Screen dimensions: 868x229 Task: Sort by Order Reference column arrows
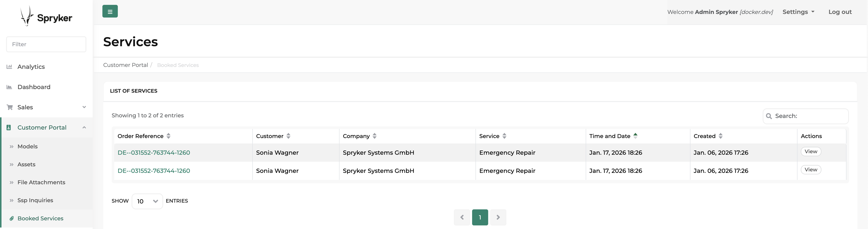(x=168, y=136)
